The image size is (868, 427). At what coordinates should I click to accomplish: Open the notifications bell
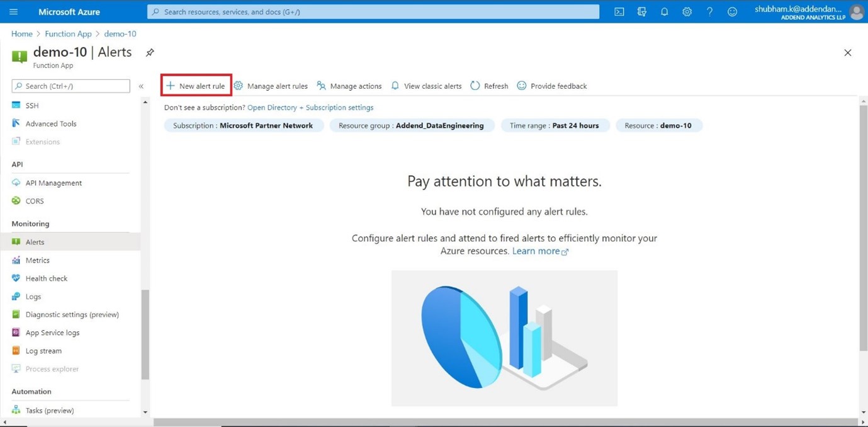[664, 11]
